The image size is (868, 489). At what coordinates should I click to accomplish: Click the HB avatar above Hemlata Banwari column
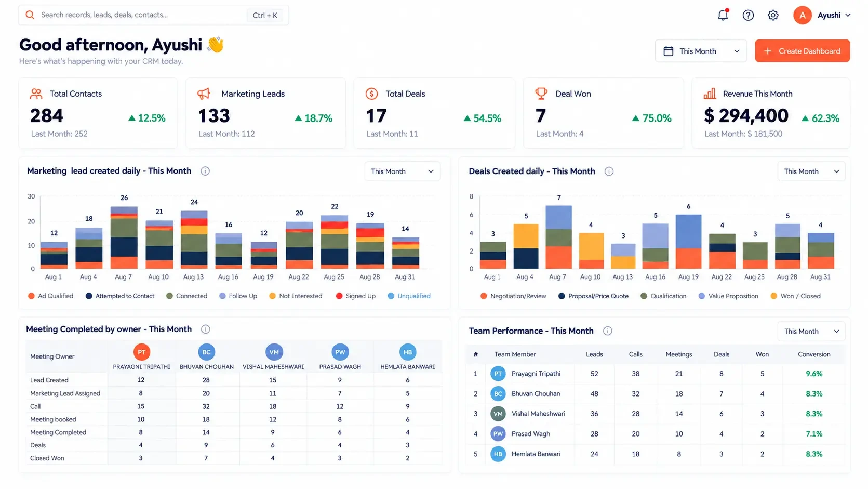[407, 352]
